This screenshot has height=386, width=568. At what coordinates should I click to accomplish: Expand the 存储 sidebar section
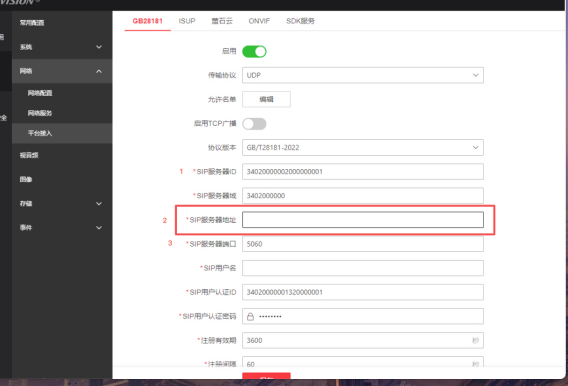click(x=62, y=204)
